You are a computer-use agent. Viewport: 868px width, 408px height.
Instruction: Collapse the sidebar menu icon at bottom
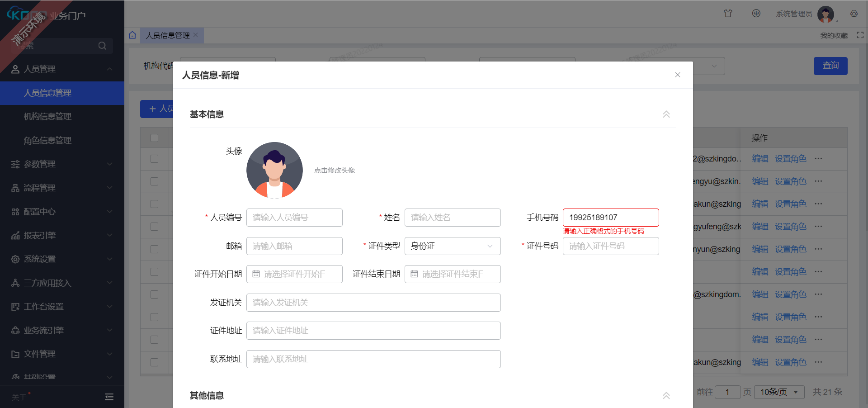(x=109, y=397)
